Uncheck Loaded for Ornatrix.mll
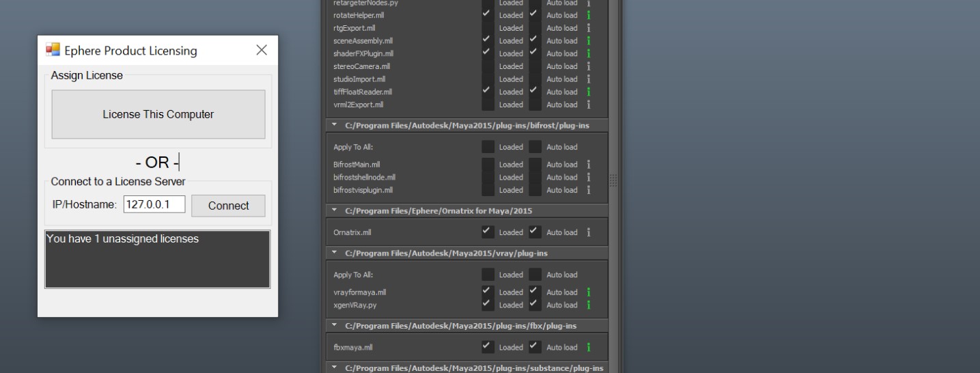The image size is (980, 373). pos(488,232)
